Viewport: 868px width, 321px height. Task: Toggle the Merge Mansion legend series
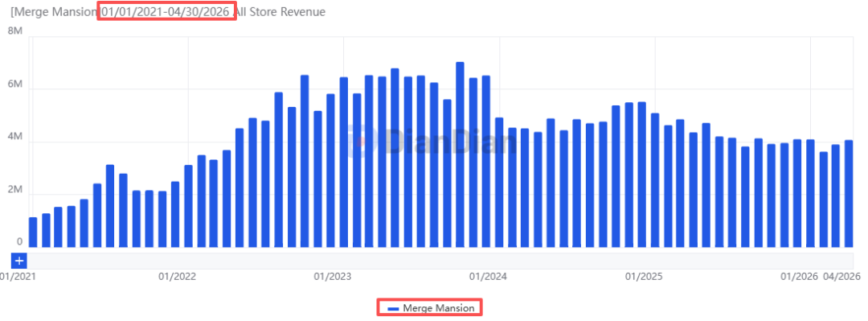pos(431,307)
